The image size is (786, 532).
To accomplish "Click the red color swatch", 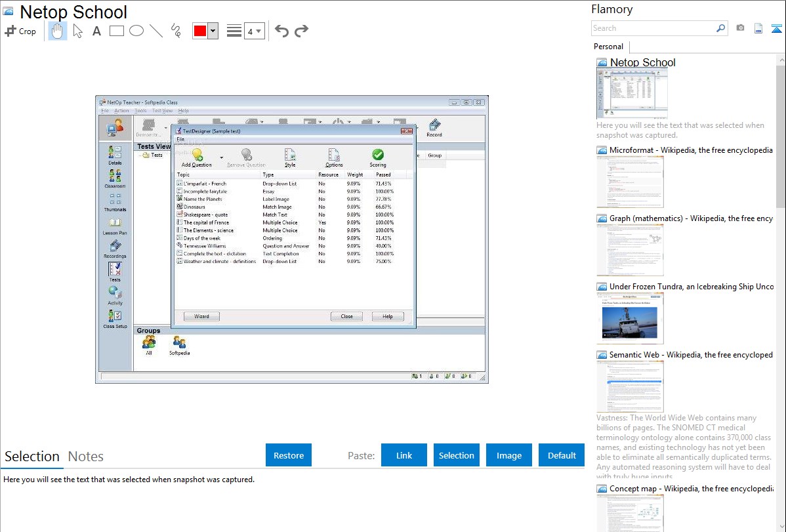I will [200, 31].
